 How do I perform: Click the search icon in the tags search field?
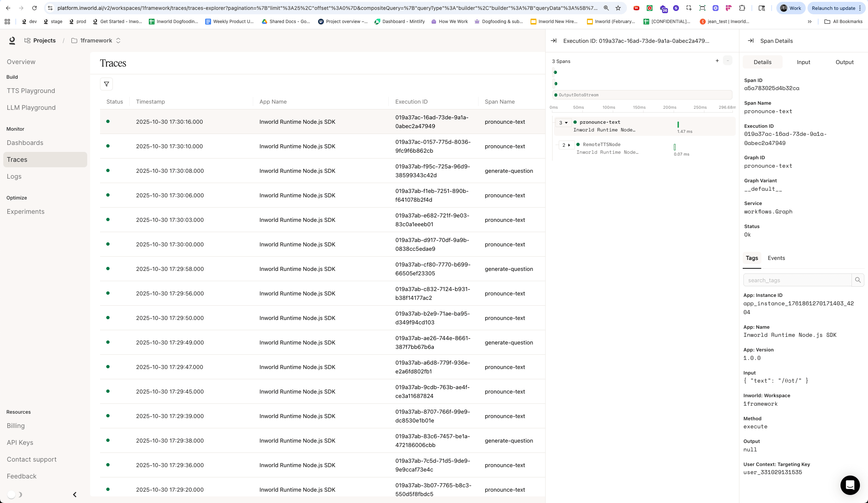tap(858, 280)
